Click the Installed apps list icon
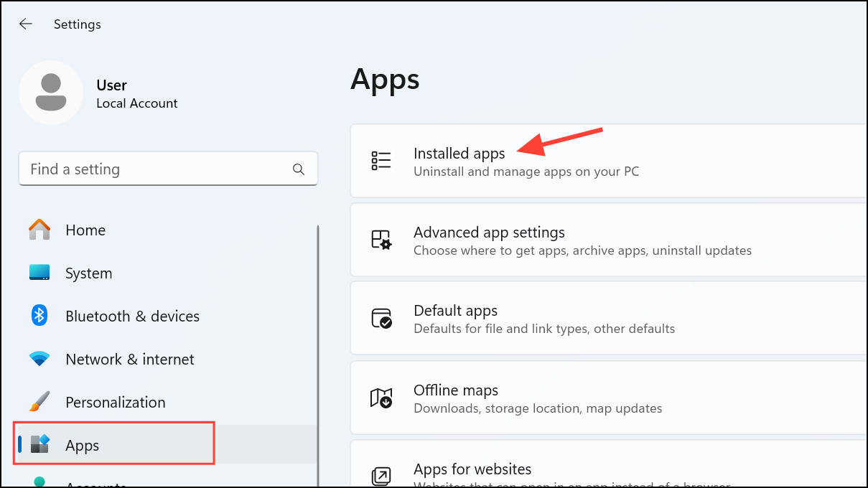 [381, 161]
